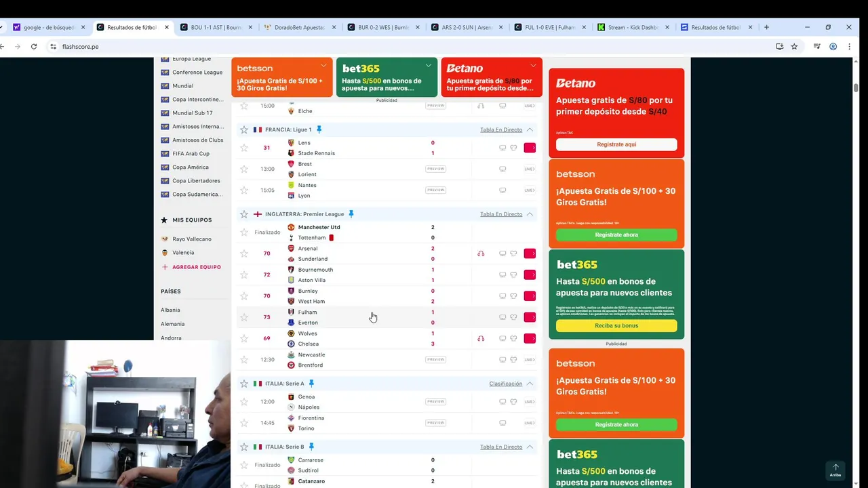Open Chrome three-dot menu

point(850,47)
